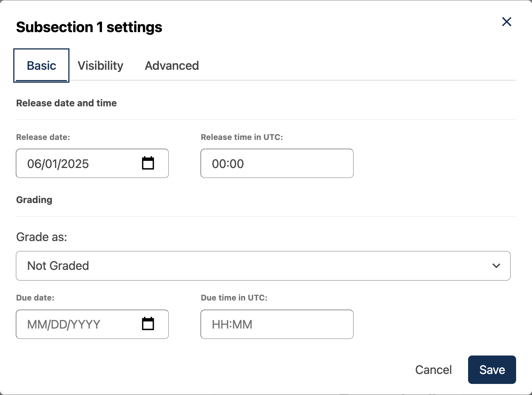The height and width of the screenshot is (395, 532).
Task: Click the X to dismiss the settings dialog
Action: [x=507, y=22]
